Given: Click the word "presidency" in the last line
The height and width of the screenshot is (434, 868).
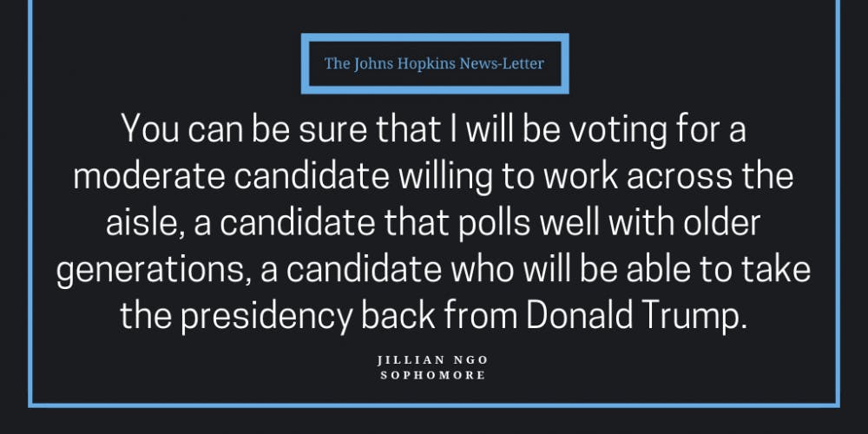Looking at the screenshot, I should (x=266, y=317).
